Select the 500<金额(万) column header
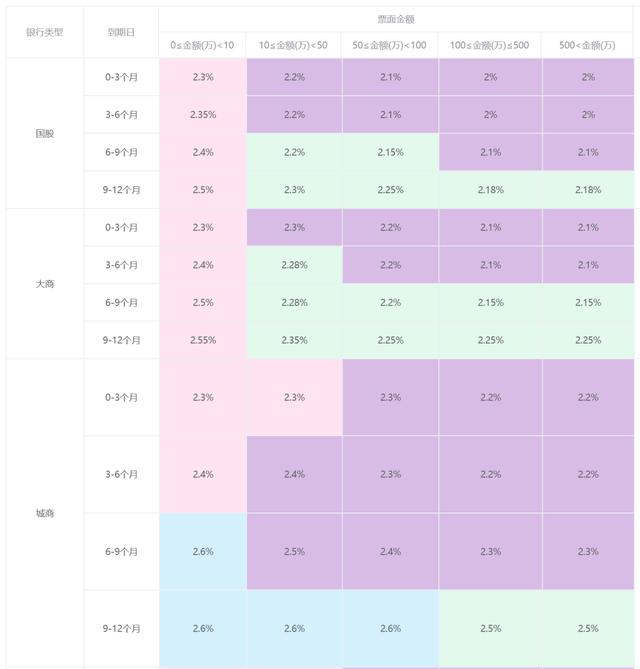The width and height of the screenshot is (640, 669). point(588,45)
